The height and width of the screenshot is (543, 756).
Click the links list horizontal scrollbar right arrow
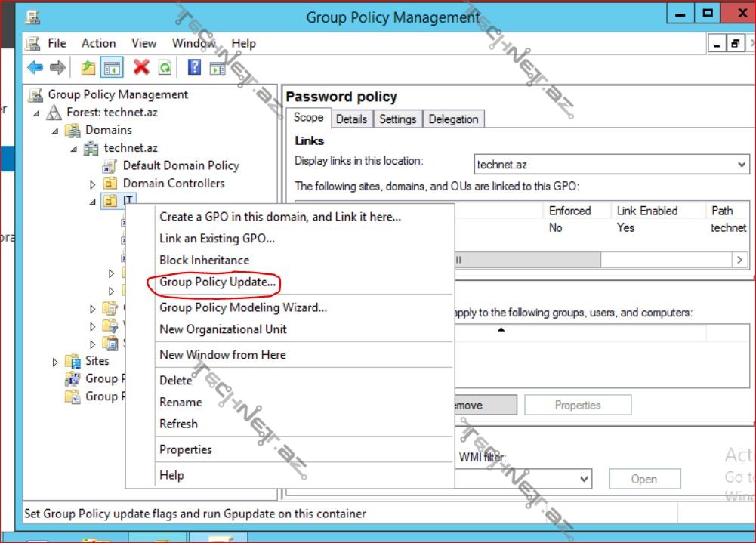(739, 260)
